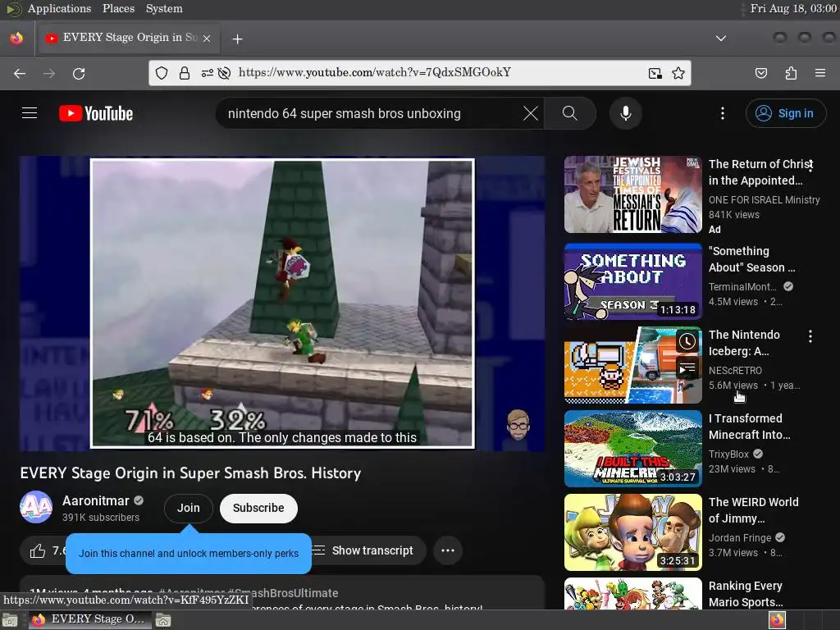840x630 pixels.
Task: Click Firefox tray icon in bottom panel
Action: point(777,620)
